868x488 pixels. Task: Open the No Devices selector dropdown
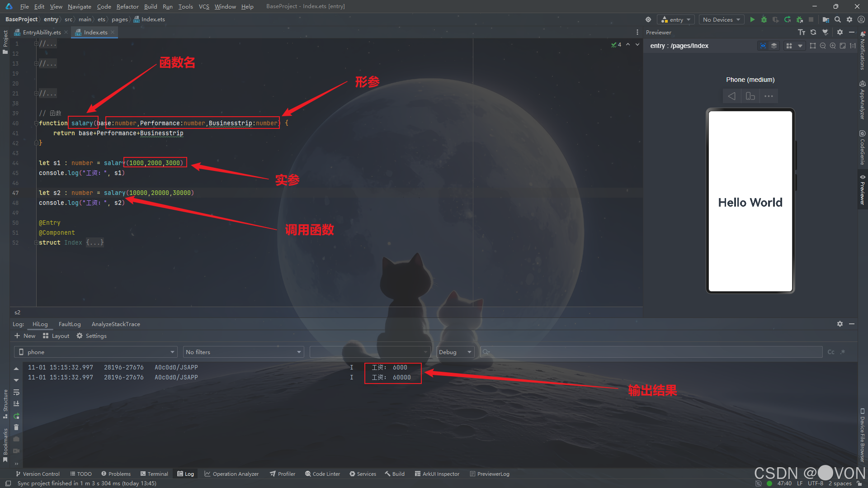[x=722, y=19]
